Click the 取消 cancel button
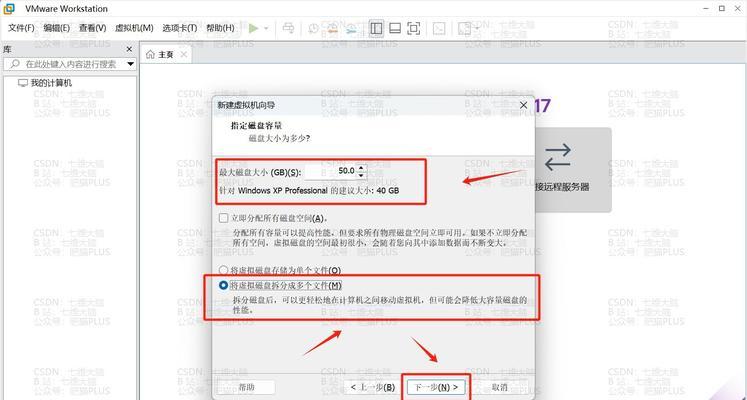Screen dimensions: 747x400 [499, 387]
